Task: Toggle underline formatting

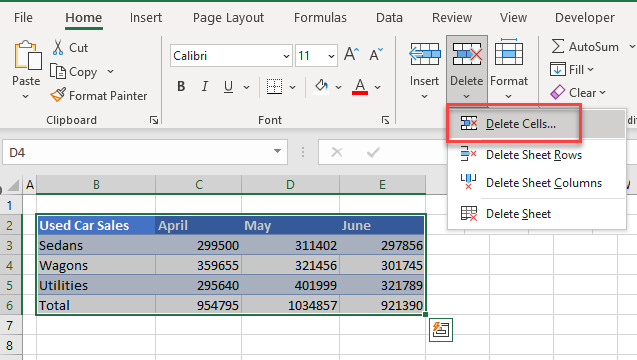Action: [228, 87]
